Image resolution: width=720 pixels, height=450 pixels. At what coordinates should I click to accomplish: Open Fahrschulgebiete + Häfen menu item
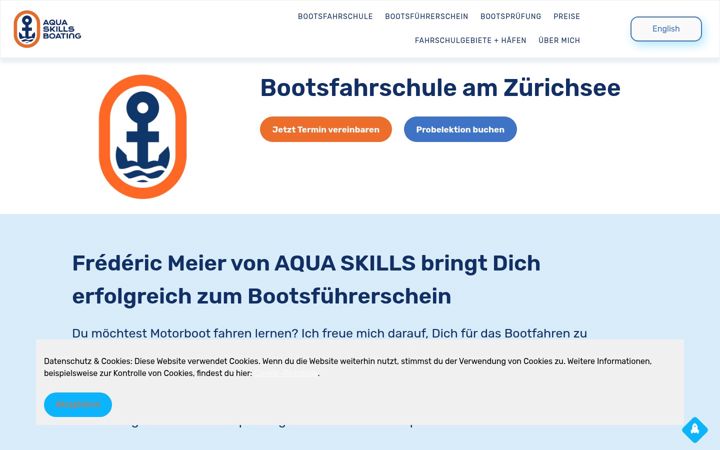471,40
